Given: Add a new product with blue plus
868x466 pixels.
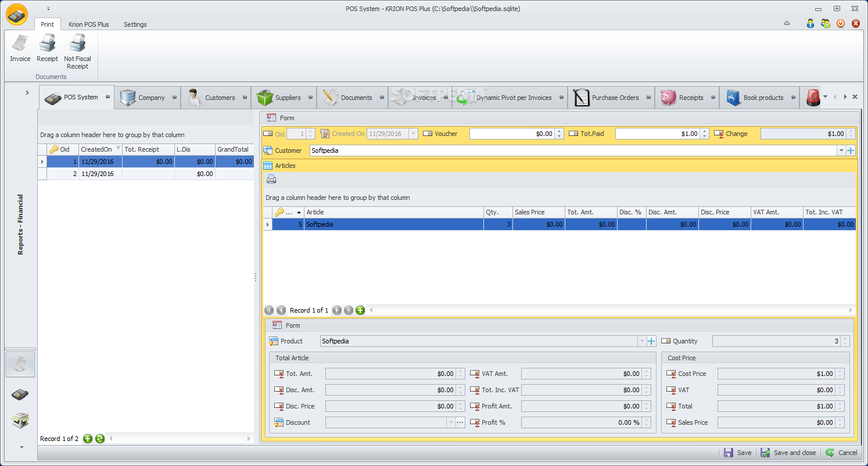Looking at the screenshot, I should pyautogui.click(x=651, y=341).
